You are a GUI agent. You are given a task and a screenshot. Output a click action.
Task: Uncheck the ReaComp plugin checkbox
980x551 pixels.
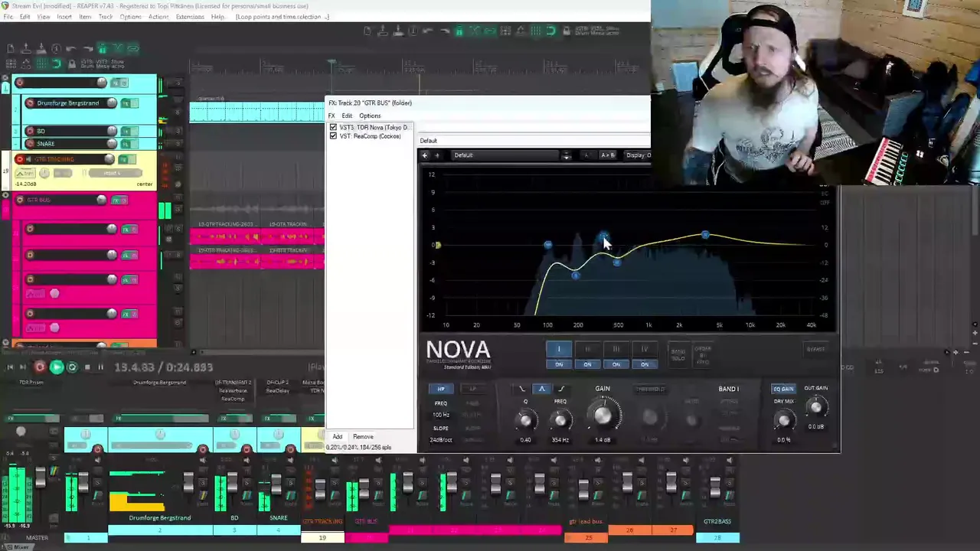click(x=333, y=136)
